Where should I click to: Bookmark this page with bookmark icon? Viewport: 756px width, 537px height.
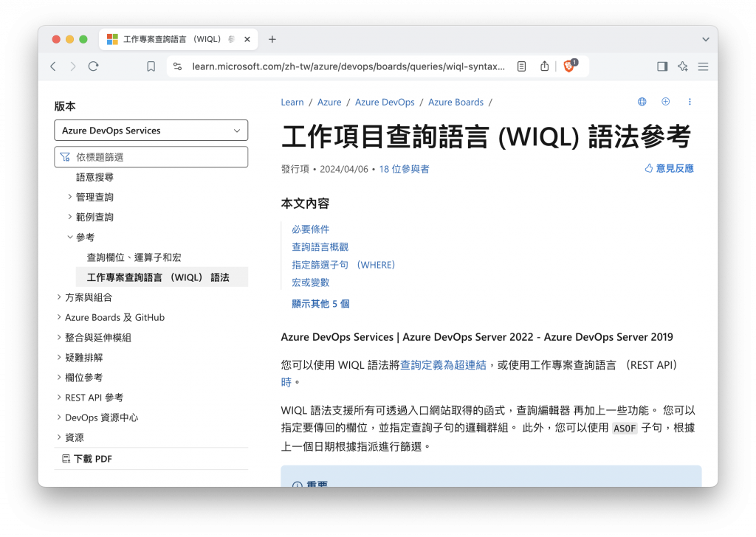(x=151, y=66)
